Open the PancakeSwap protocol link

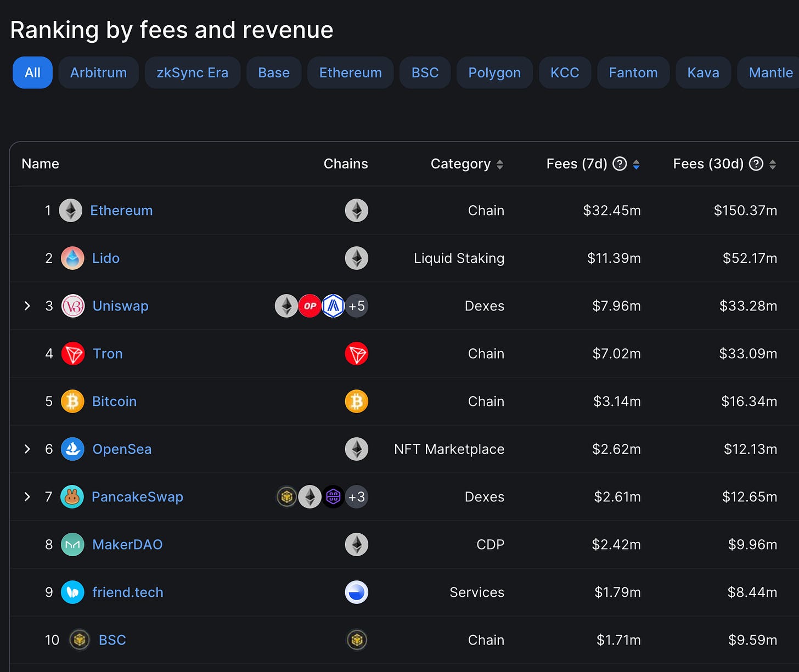(x=137, y=497)
